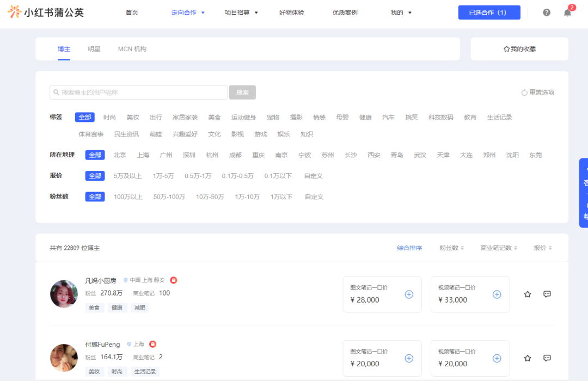Click the 已选合作 (1) button

pos(489,13)
